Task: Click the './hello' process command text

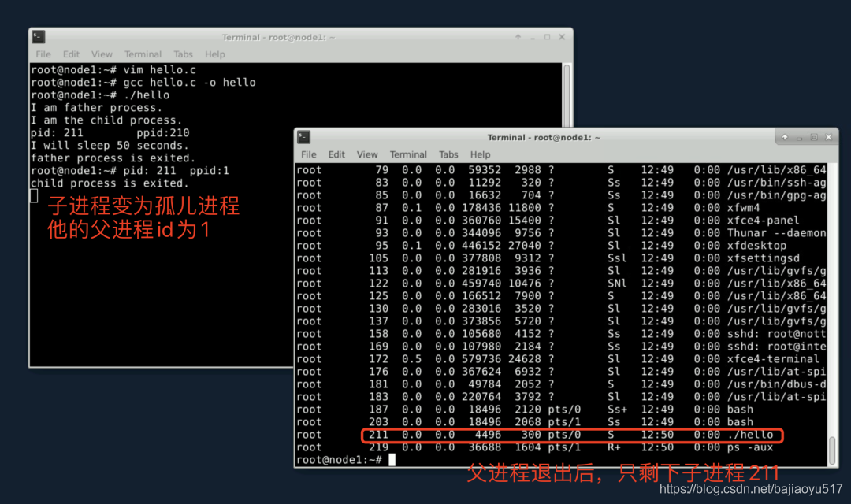Action: [750, 435]
